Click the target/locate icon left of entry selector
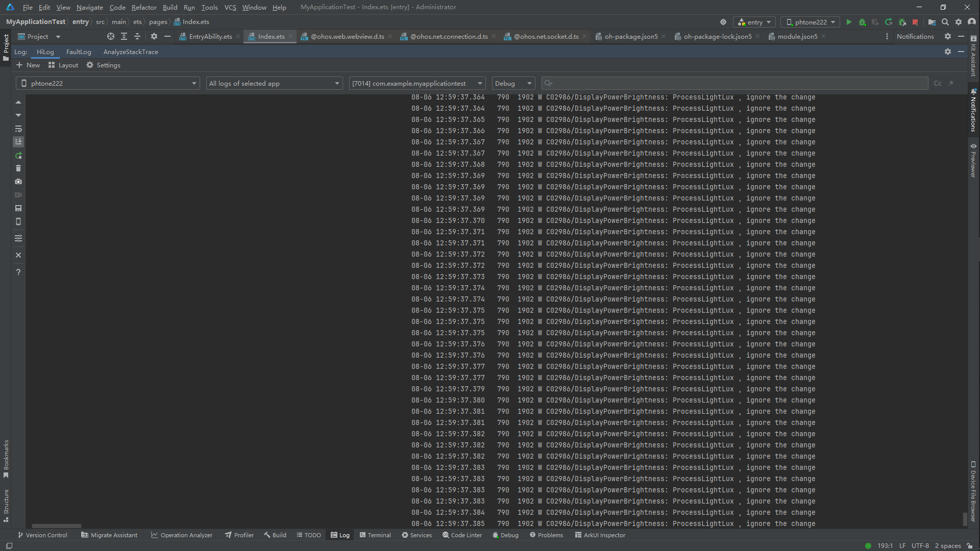980x551 pixels. 723,22
